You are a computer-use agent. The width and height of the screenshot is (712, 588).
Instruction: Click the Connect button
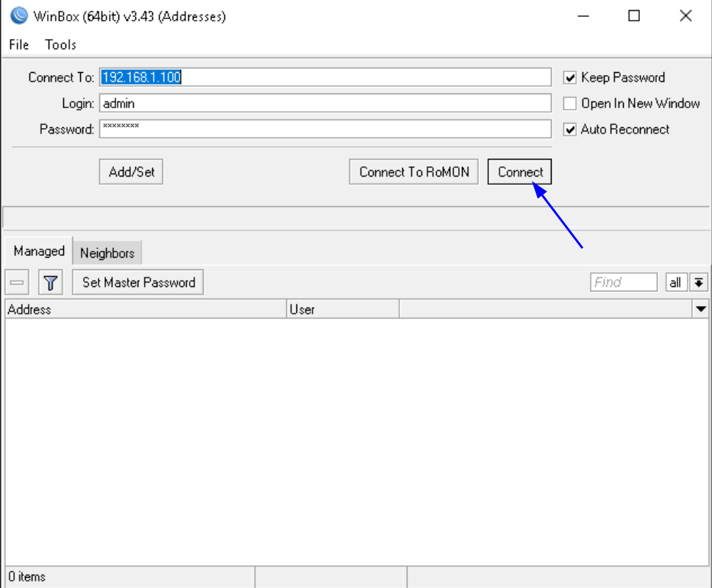(x=519, y=171)
